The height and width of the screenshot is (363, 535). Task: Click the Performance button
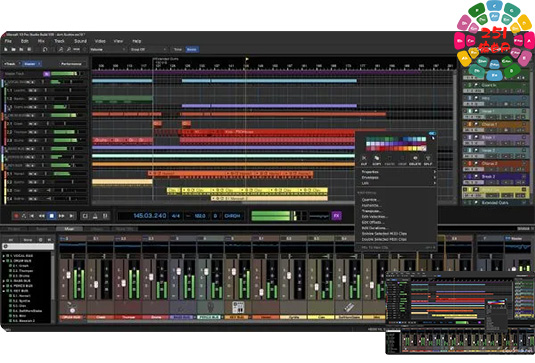click(x=71, y=64)
